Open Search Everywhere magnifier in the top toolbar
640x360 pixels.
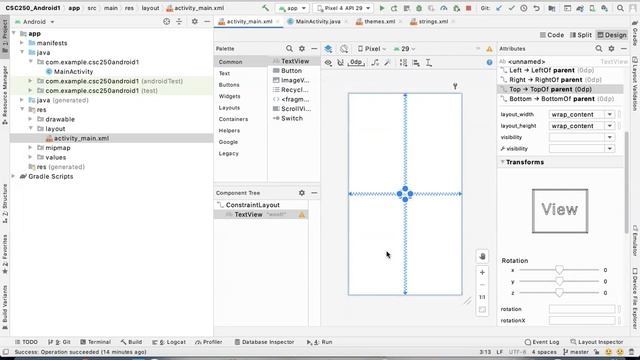point(620,8)
